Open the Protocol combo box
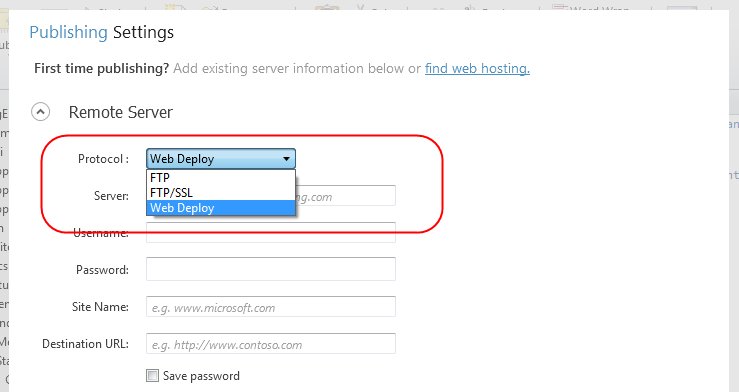Screen dimensions: 739x392 221,159
